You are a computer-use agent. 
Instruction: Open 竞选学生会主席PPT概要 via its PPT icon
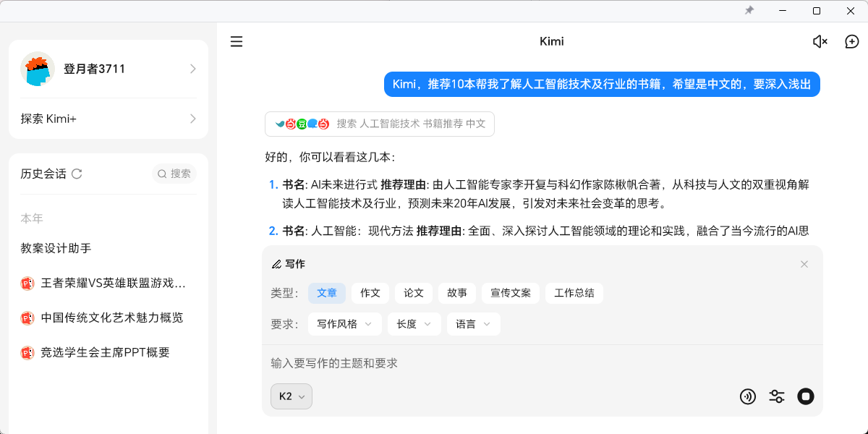tap(28, 352)
